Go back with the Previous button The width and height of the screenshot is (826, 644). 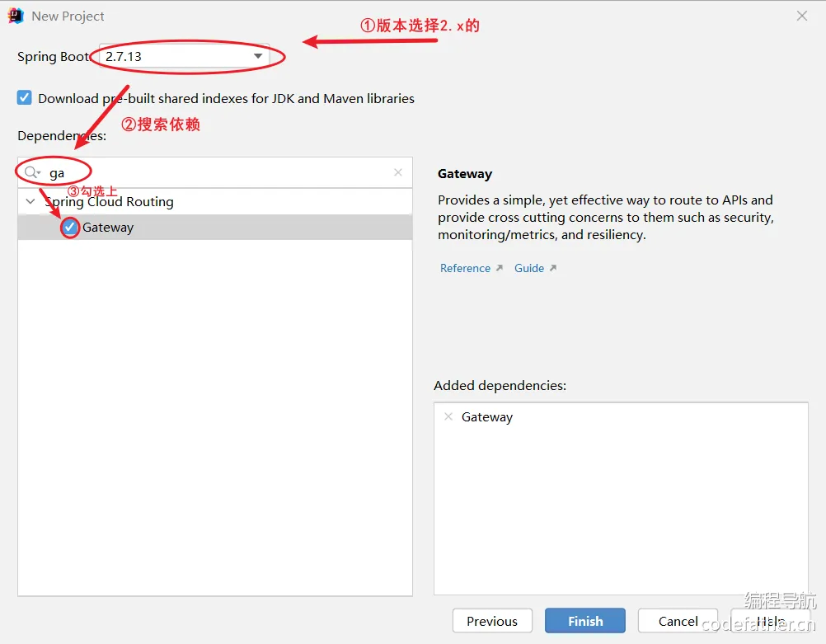(492, 621)
